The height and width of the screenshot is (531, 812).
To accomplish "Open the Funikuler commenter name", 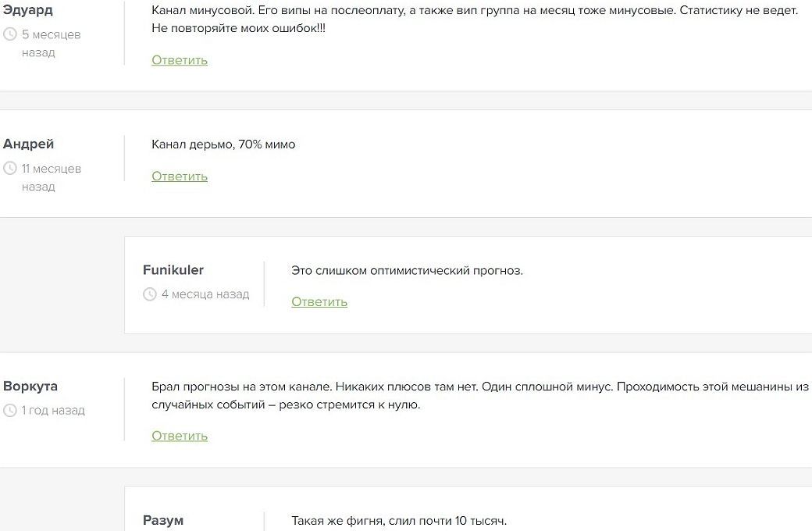I will click(173, 270).
